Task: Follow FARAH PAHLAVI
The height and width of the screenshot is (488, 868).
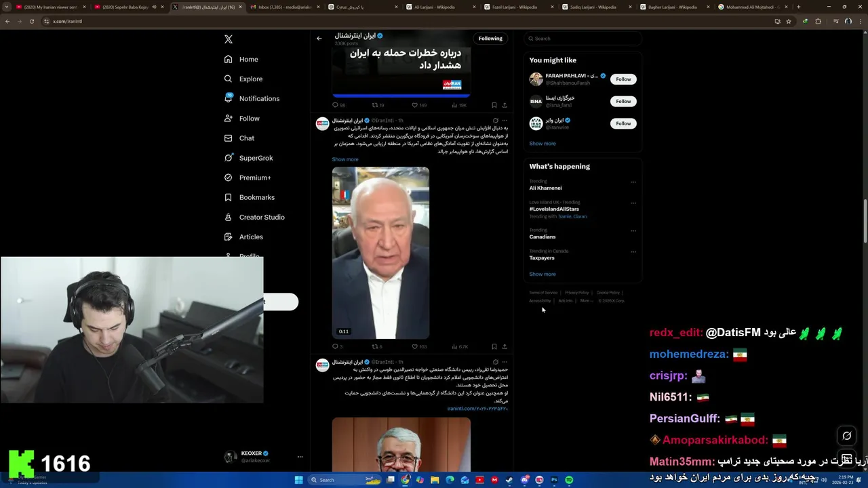Action: 623,79
